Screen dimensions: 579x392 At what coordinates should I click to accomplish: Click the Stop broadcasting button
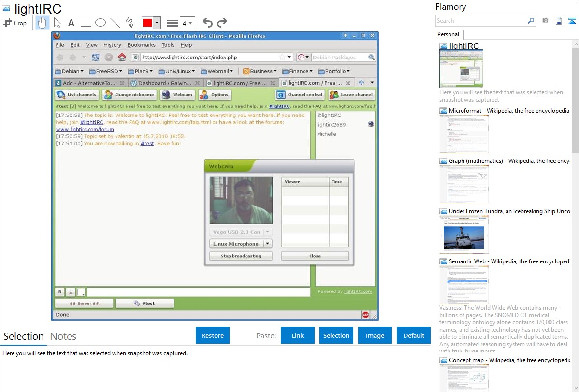(241, 256)
